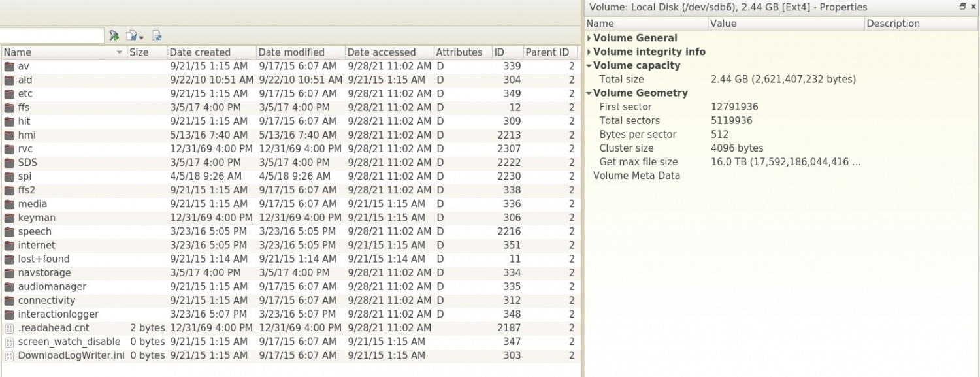Viewport: 980px width, 377px height.
Task: Click the 5119936 total sectors value
Action: pos(731,120)
